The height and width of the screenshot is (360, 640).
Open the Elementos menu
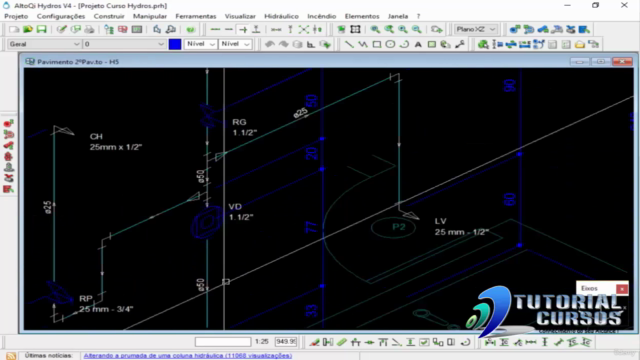click(362, 16)
